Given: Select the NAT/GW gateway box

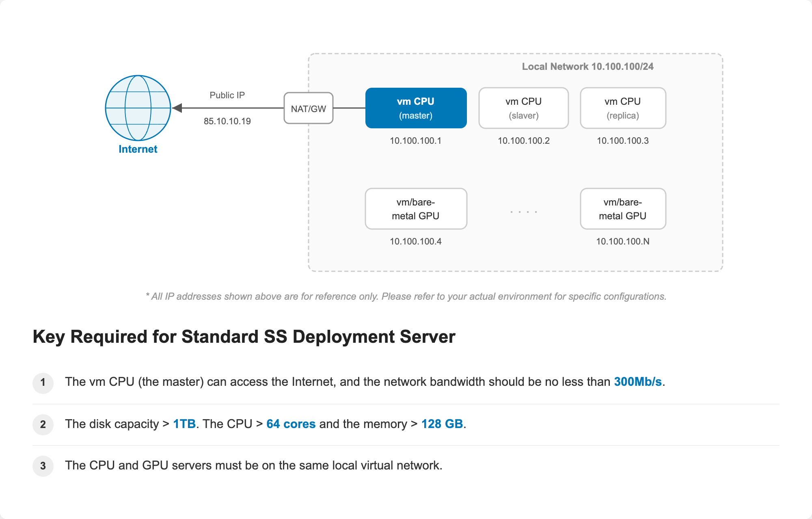Looking at the screenshot, I should pyautogui.click(x=309, y=108).
